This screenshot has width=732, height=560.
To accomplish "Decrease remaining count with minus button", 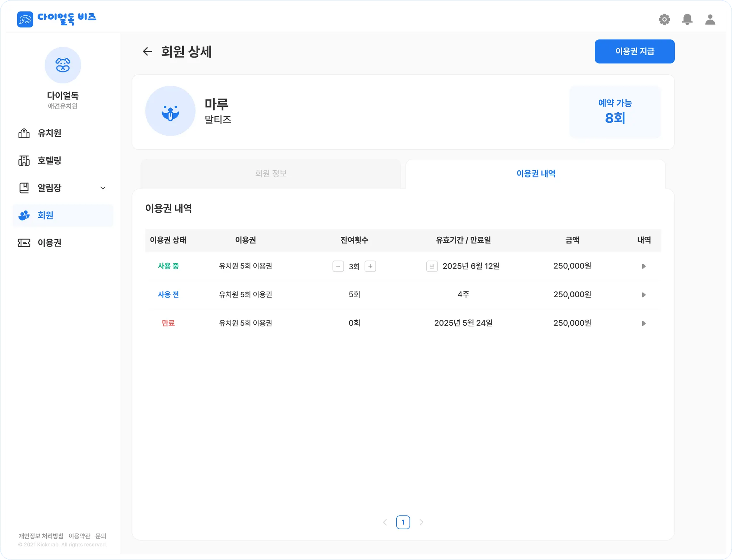I will (x=338, y=266).
